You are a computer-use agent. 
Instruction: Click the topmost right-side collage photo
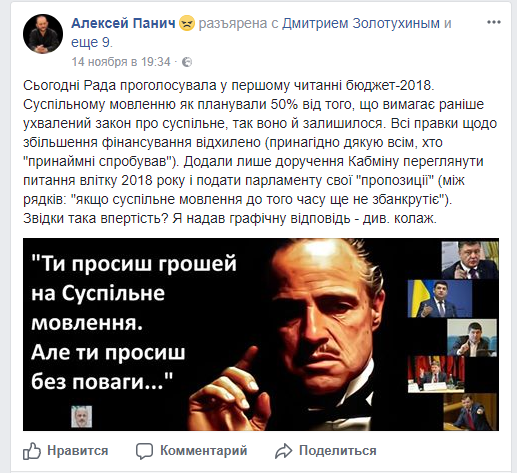[470, 260]
